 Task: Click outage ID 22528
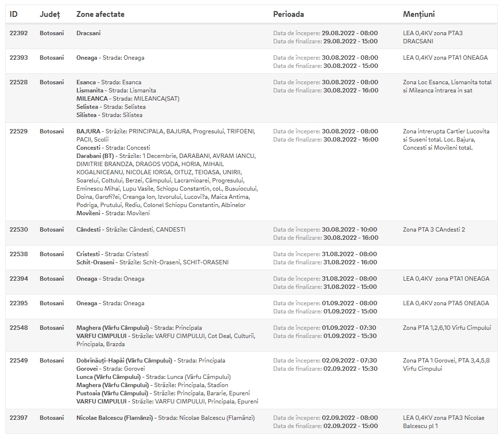click(19, 82)
